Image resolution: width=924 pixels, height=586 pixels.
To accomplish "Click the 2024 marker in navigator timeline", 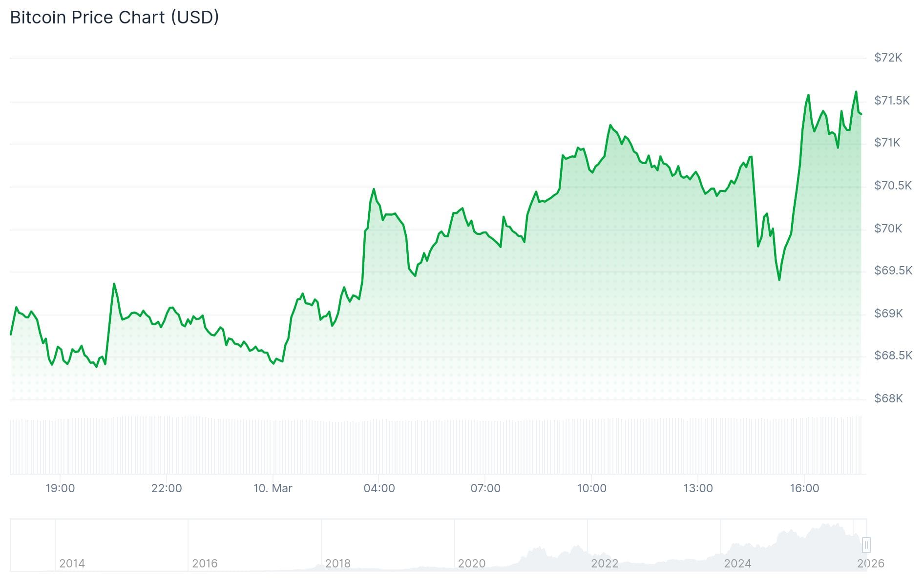I will 737,564.
